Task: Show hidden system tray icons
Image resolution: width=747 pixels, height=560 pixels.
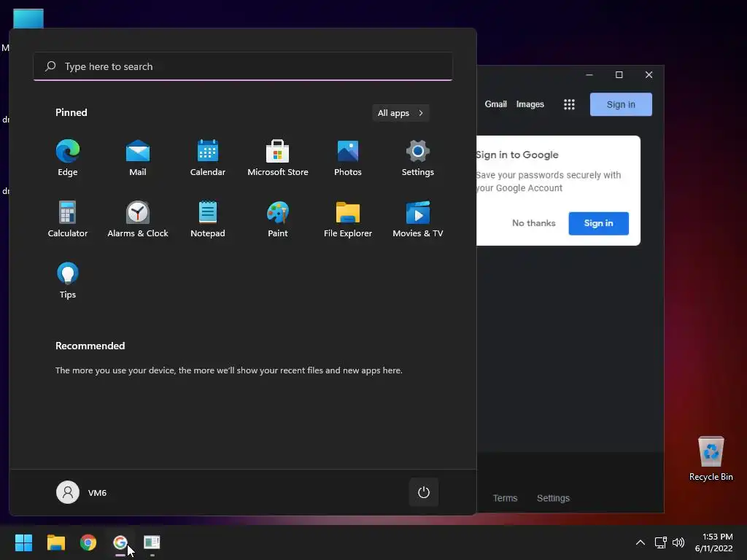Action: click(x=640, y=542)
